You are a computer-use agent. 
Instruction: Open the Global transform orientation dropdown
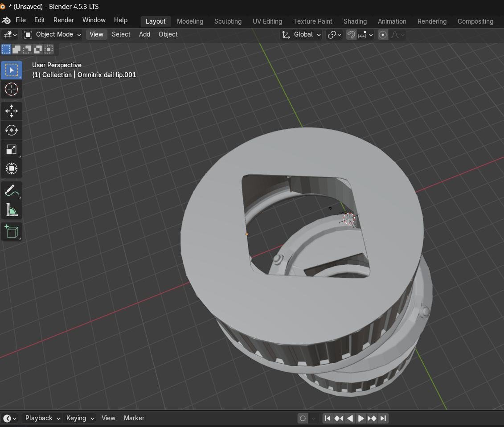301,34
